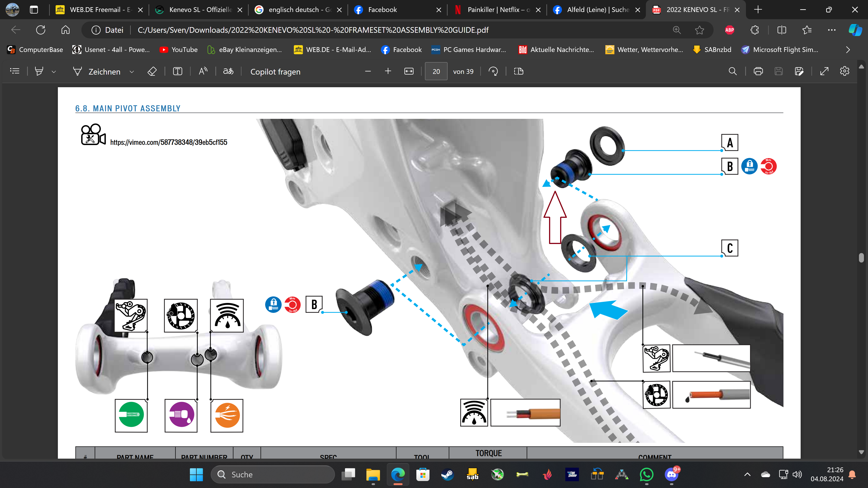Screen dimensions: 868x488
Task: Click the eraser tool icon
Action: click(x=152, y=71)
